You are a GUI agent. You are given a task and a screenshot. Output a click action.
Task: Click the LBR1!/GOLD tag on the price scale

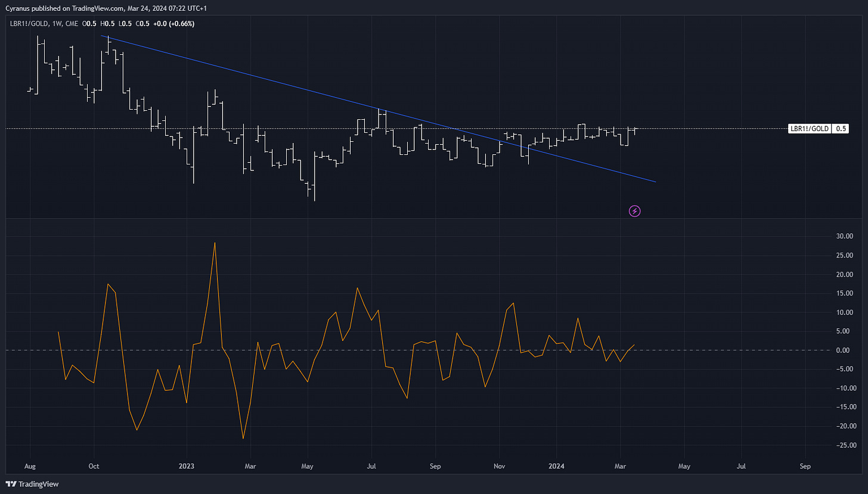pyautogui.click(x=810, y=129)
